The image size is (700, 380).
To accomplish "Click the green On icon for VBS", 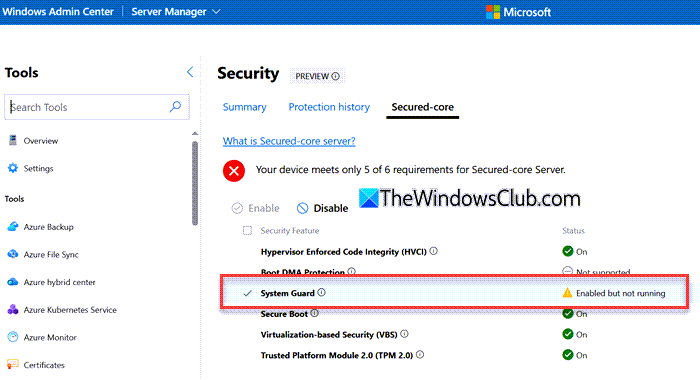I will tap(567, 334).
